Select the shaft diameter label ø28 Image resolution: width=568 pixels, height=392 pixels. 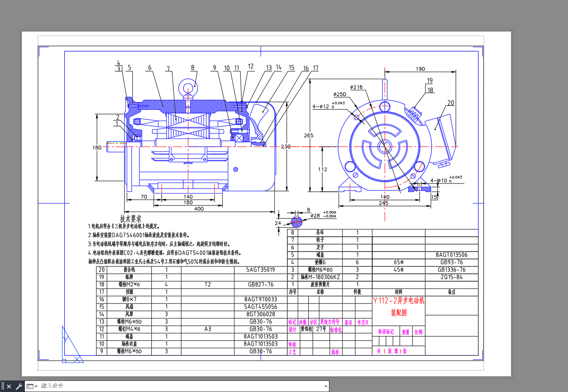tap(315, 216)
